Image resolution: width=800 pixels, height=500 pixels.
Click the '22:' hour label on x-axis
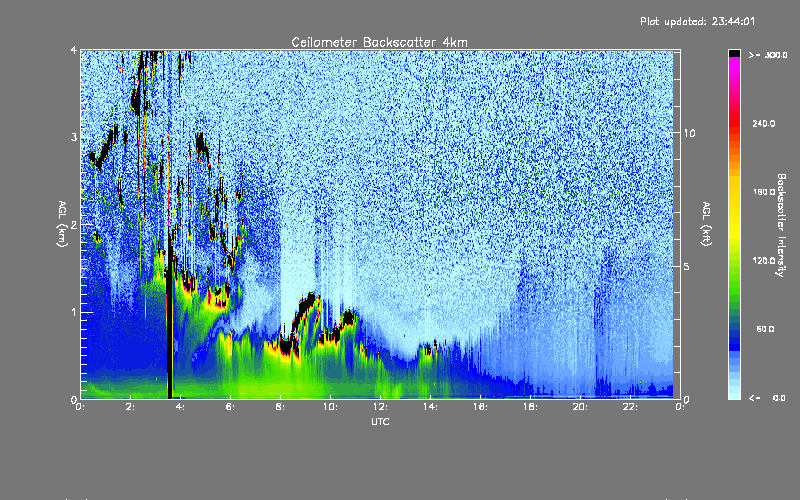point(630,407)
